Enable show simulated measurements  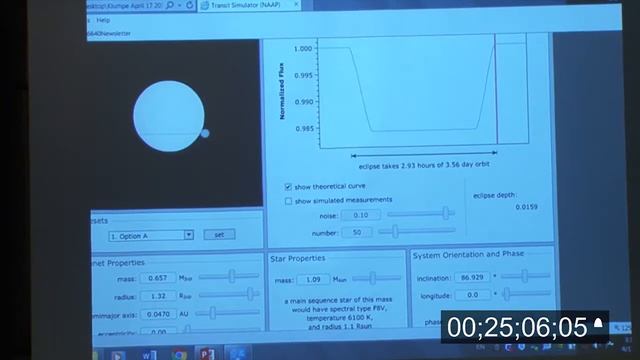tap(288, 201)
